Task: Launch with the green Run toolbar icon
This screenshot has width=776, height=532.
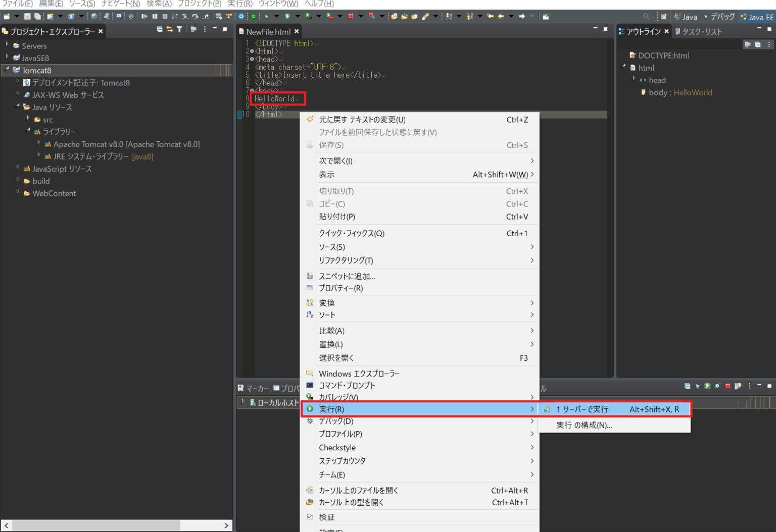Action: [287, 16]
